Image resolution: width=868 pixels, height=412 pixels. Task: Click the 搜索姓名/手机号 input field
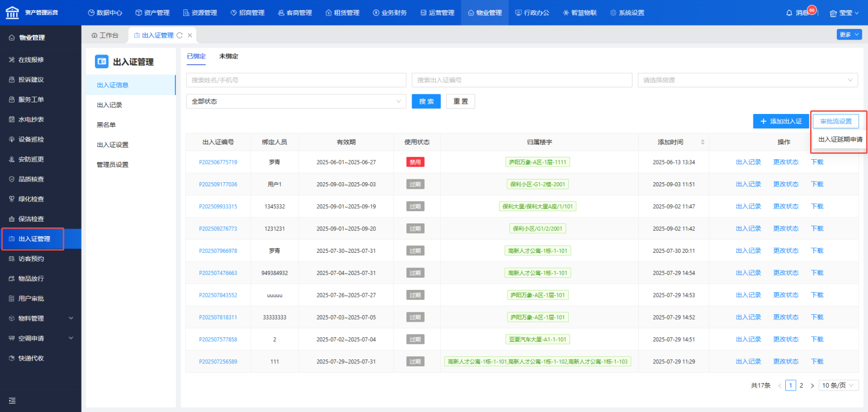tap(296, 80)
